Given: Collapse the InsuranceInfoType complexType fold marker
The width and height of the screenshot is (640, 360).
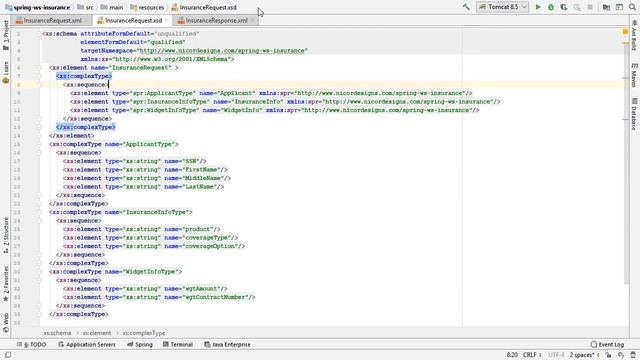Looking at the screenshot, I should click(x=39, y=212).
